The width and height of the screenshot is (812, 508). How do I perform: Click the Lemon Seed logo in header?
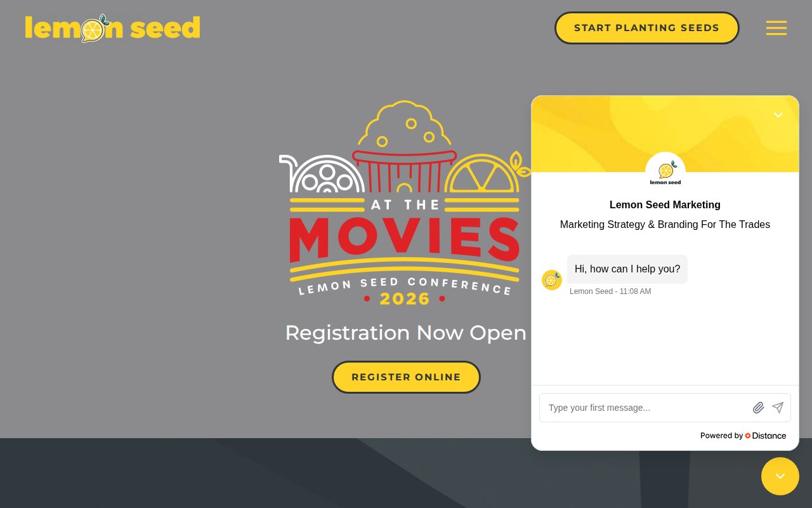click(113, 28)
